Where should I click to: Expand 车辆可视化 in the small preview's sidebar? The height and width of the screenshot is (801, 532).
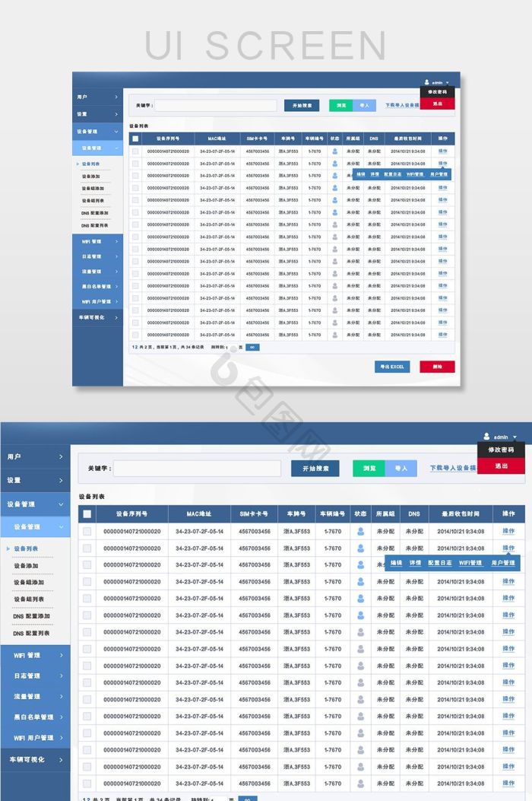coord(97,318)
